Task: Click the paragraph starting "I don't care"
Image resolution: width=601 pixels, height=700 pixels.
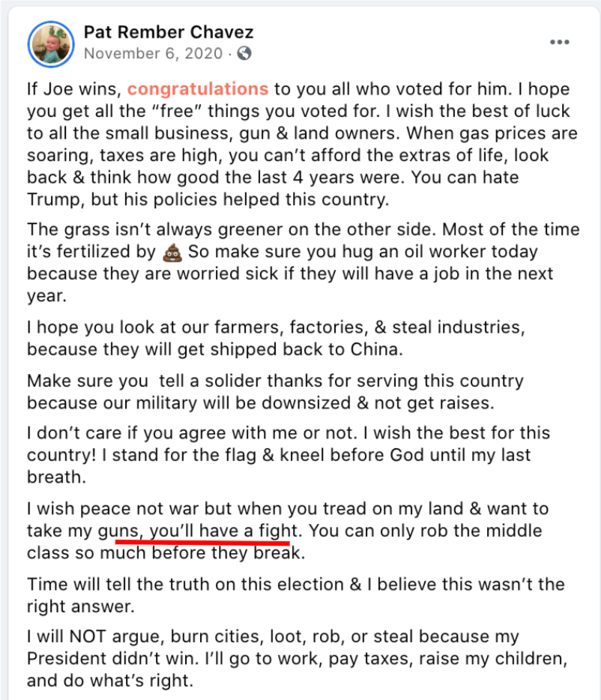Action: (288, 455)
